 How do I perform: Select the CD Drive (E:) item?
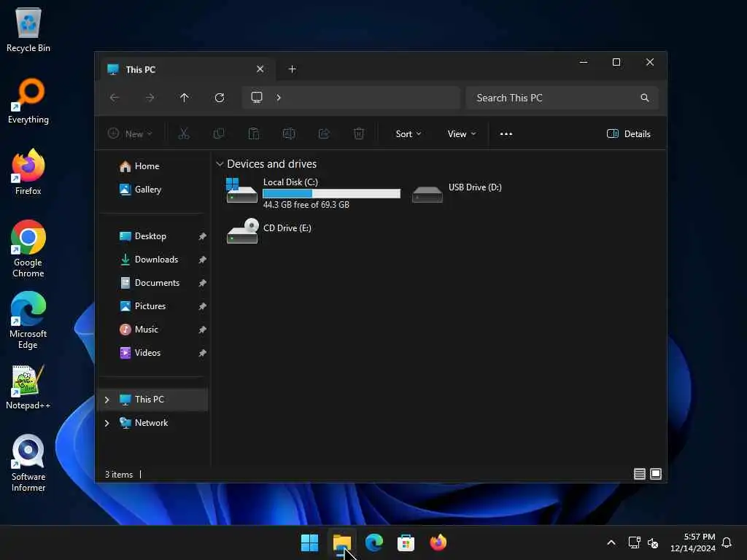point(270,231)
